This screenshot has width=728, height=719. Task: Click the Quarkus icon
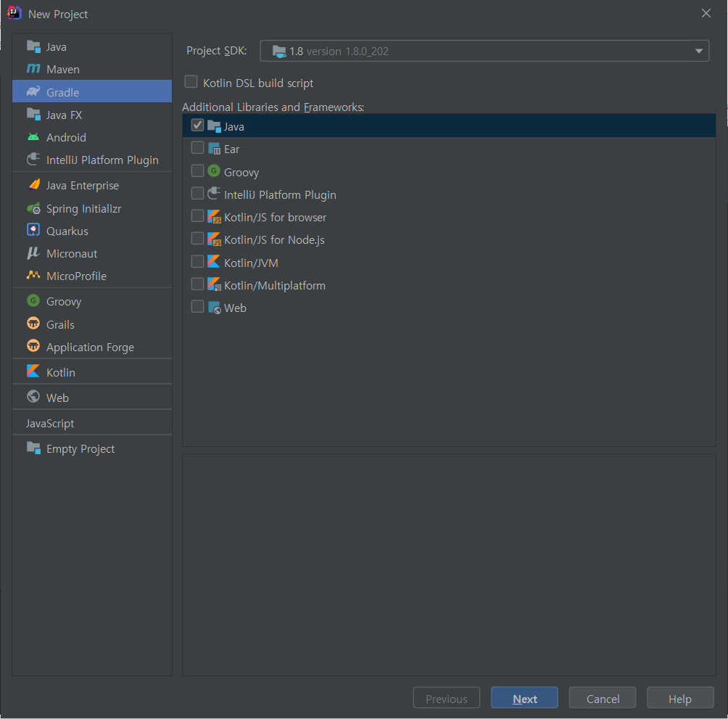pyautogui.click(x=33, y=230)
